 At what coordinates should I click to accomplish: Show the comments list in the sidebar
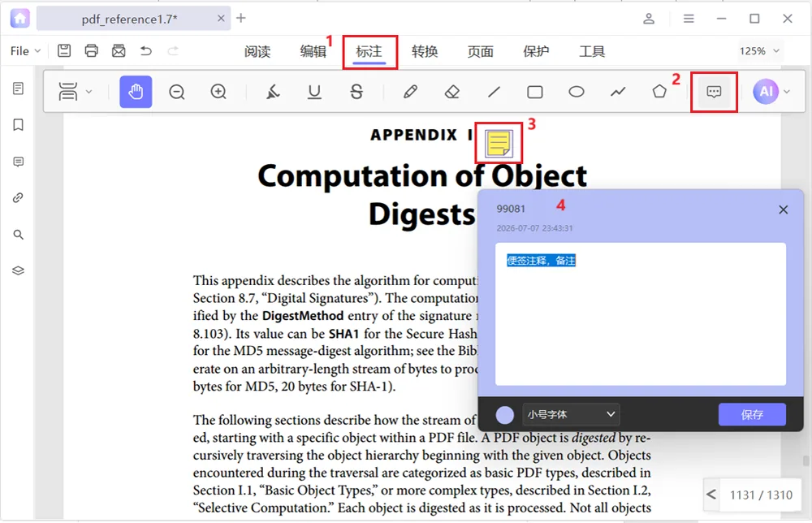[x=18, y=162]
